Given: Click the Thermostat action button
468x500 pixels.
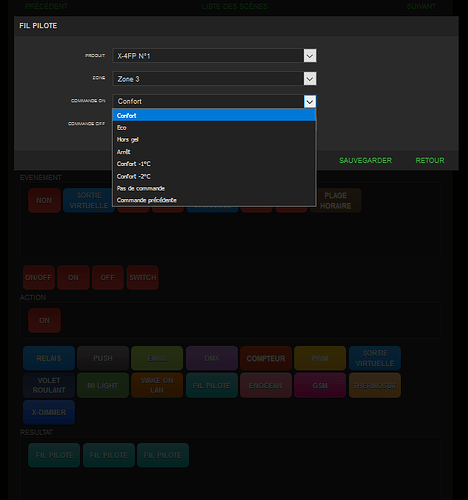Looking at the screenshot, I should [x=375, y=385].
